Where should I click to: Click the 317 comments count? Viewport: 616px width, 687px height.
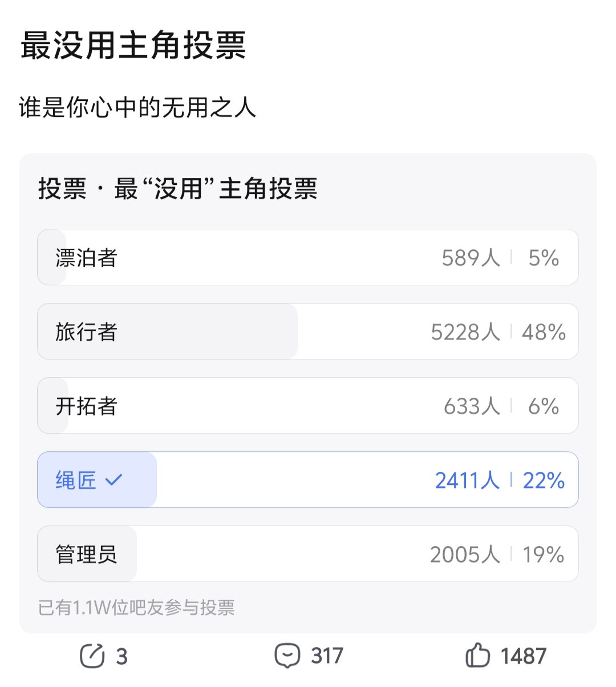[327, 656]
